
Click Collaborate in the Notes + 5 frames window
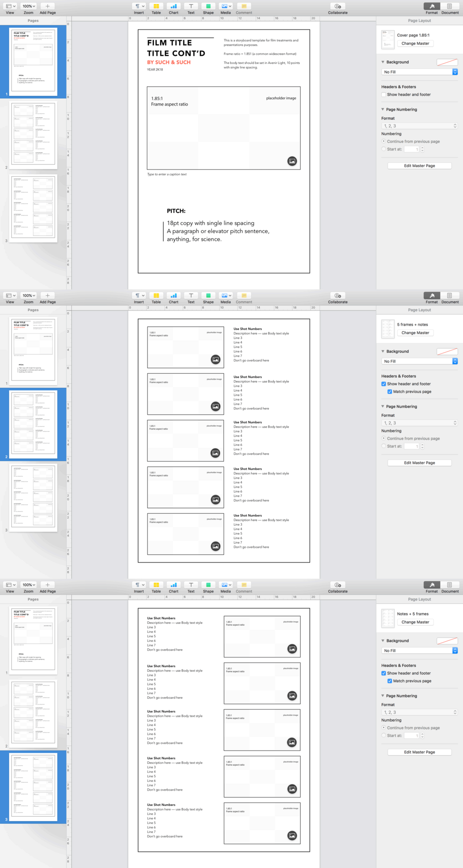click(338, 585)
